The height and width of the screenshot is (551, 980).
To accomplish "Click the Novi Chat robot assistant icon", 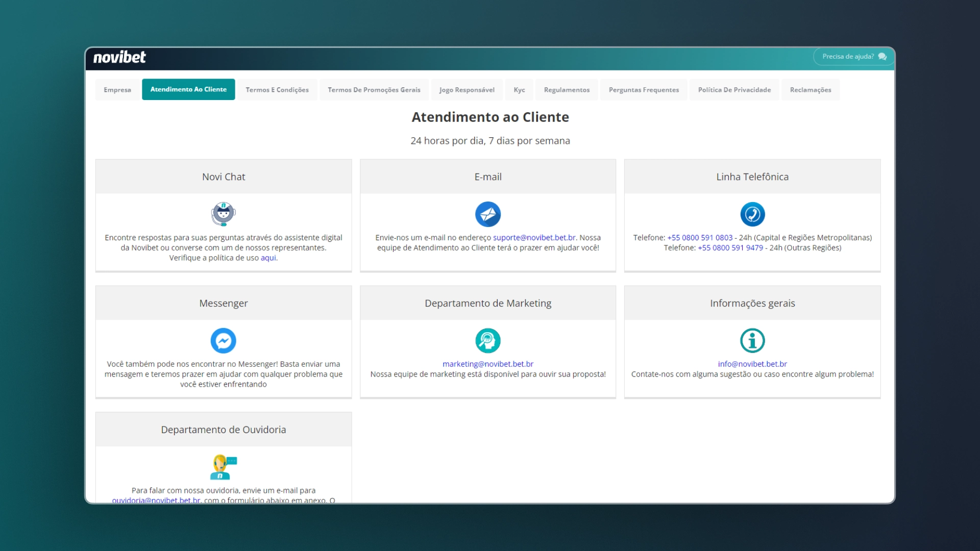I will (223, 214).
